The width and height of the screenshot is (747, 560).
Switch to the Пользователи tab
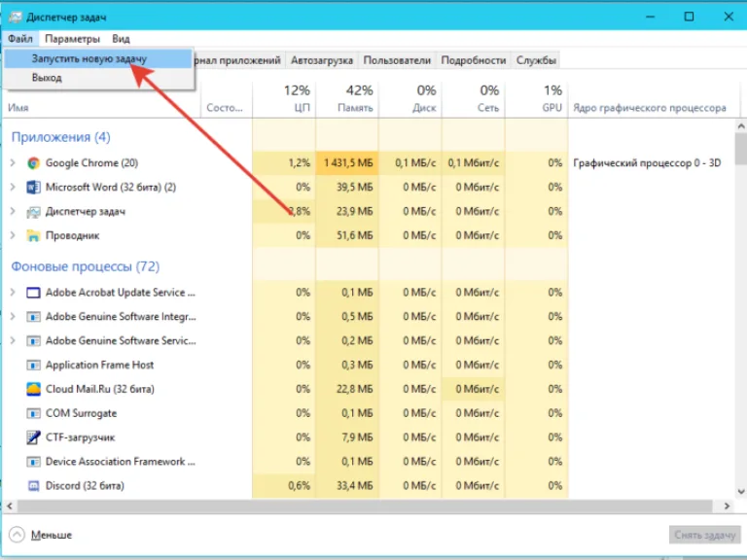[x=397, y=60]
